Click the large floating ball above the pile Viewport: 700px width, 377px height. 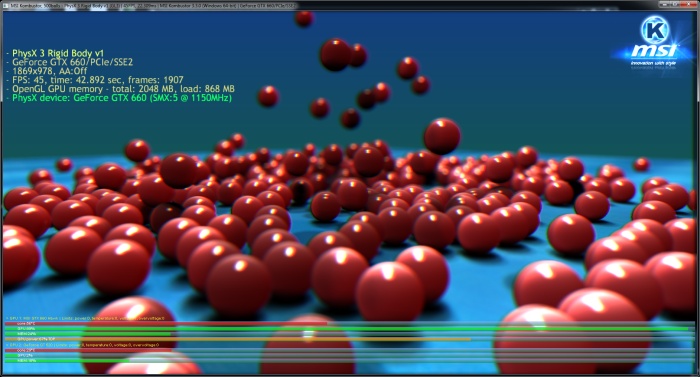(442, 136)
